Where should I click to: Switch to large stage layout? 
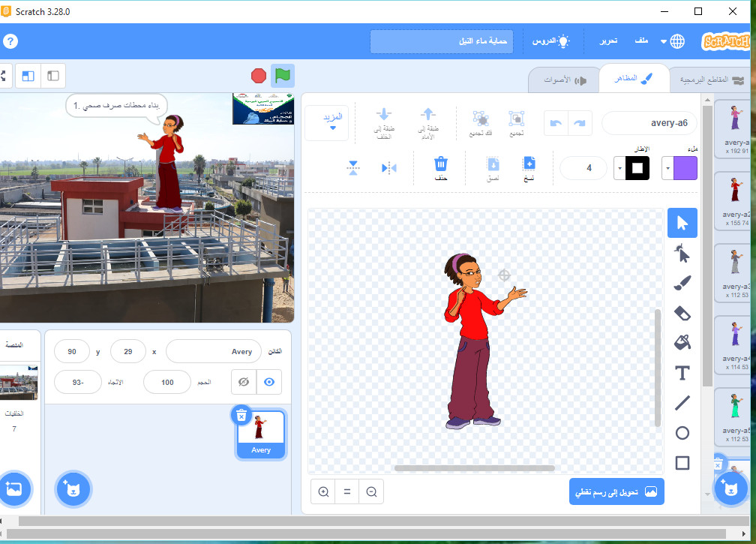pos(28,76)
